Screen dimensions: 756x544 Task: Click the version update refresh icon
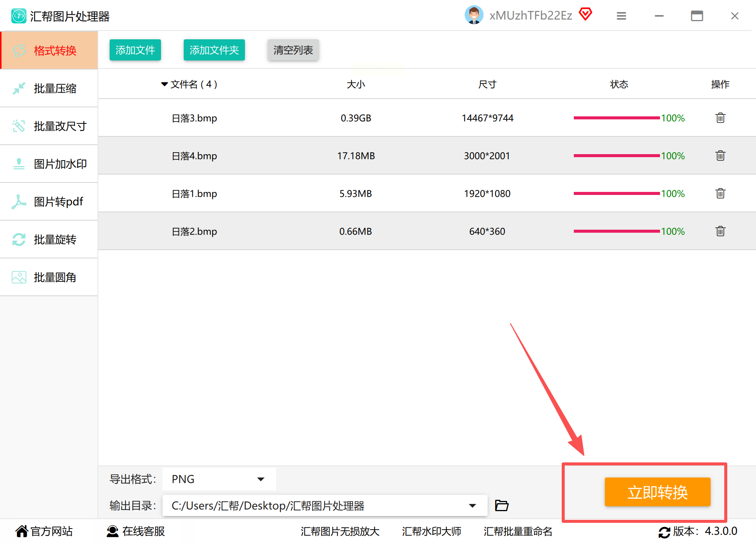[x=664, y=532]
